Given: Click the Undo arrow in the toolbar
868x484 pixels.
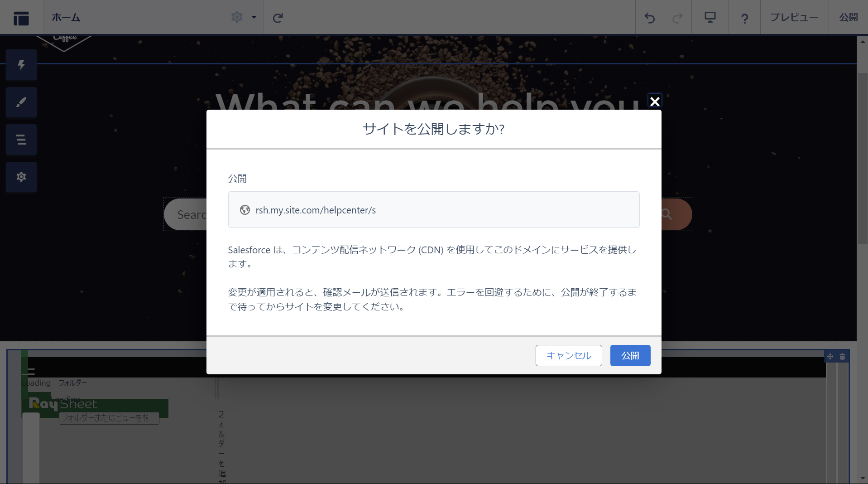Looking at the screenshot, I should click(650, 18).
